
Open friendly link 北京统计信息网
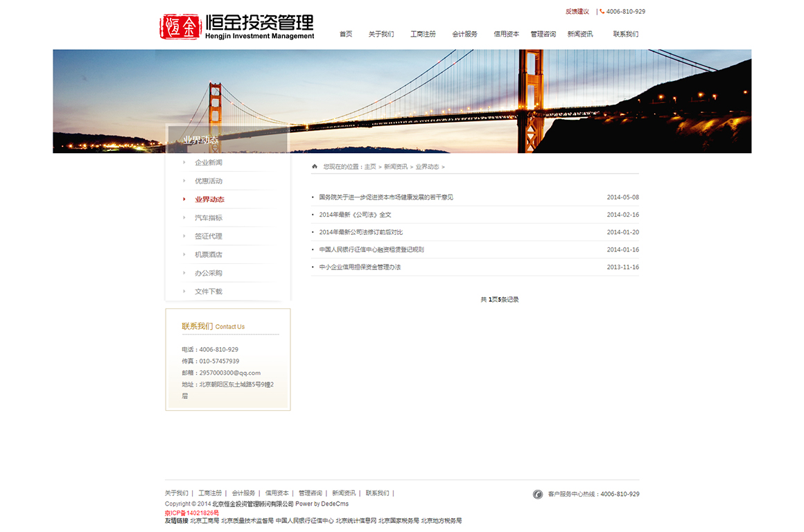pos(356,521)
